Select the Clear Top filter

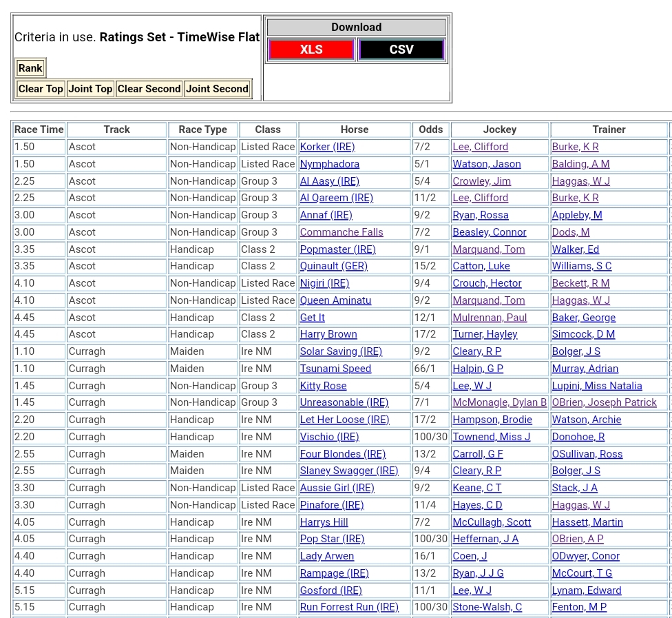pos(41,89)
